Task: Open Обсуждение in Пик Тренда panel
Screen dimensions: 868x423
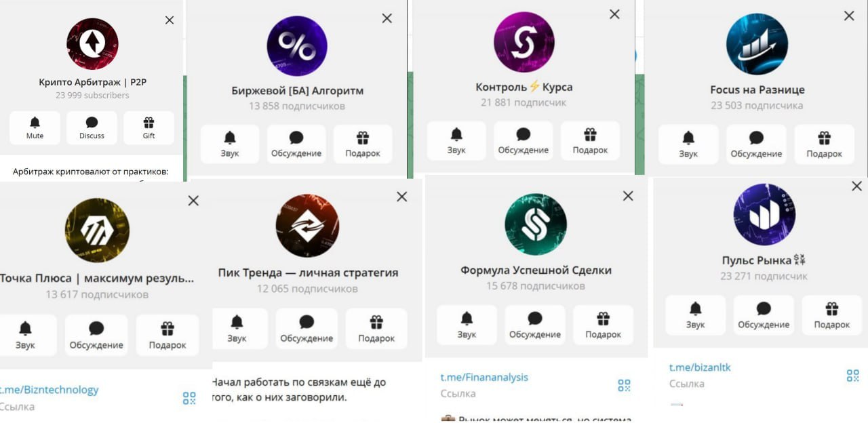Action: pos(307,329)
